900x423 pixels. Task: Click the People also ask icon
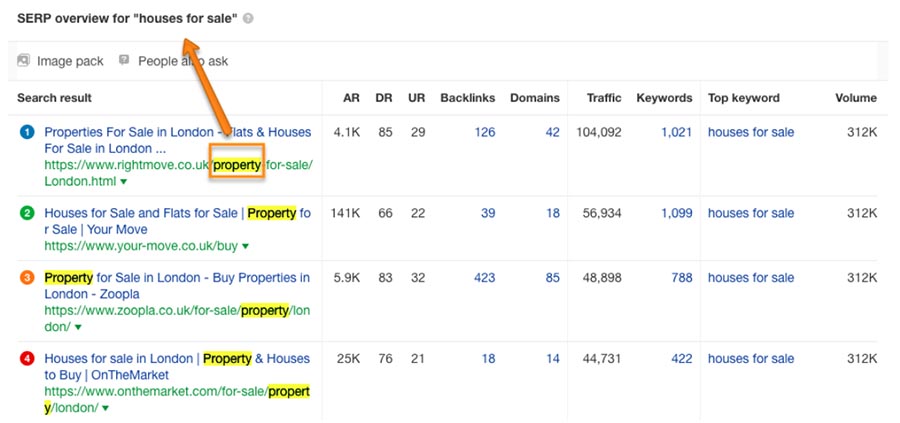124,60
